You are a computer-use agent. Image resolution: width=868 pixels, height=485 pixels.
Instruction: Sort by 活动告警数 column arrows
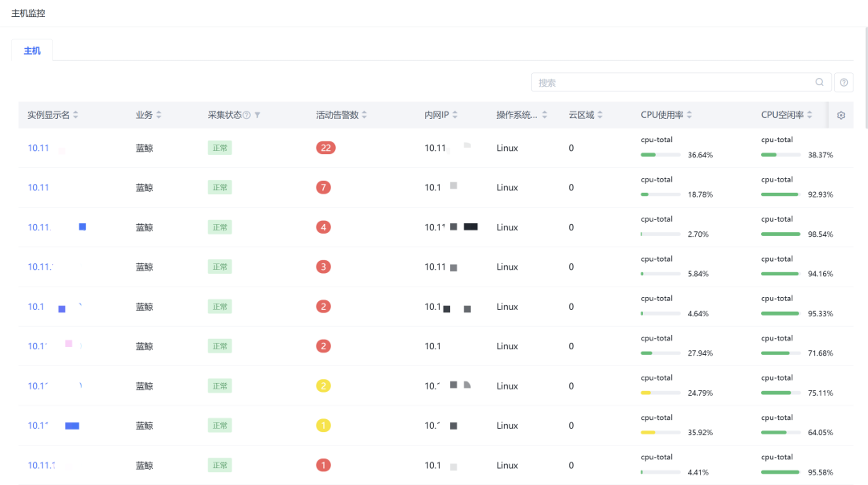point(364,115)
